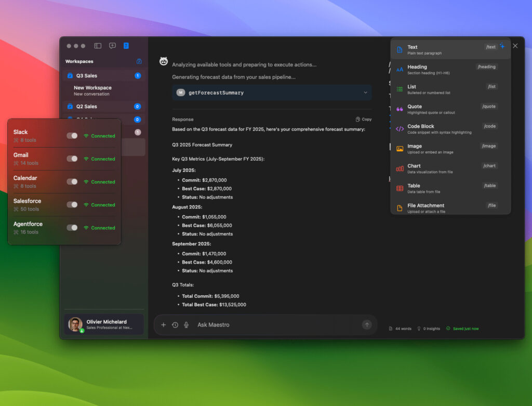Toggle the Gmail connection switch
Viewport: 532px width, 406px height.
pyautogui.click(x=72, y=159)
